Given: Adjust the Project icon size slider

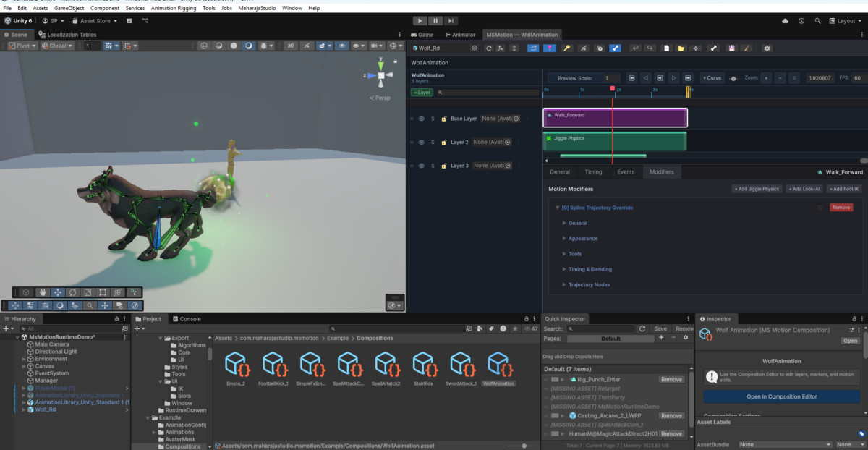Looking at the screenshot, I should tap(524, 446).
